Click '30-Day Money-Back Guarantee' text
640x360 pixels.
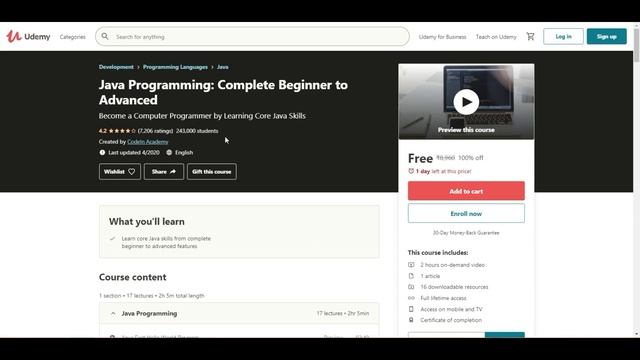(x=466, y=233)
